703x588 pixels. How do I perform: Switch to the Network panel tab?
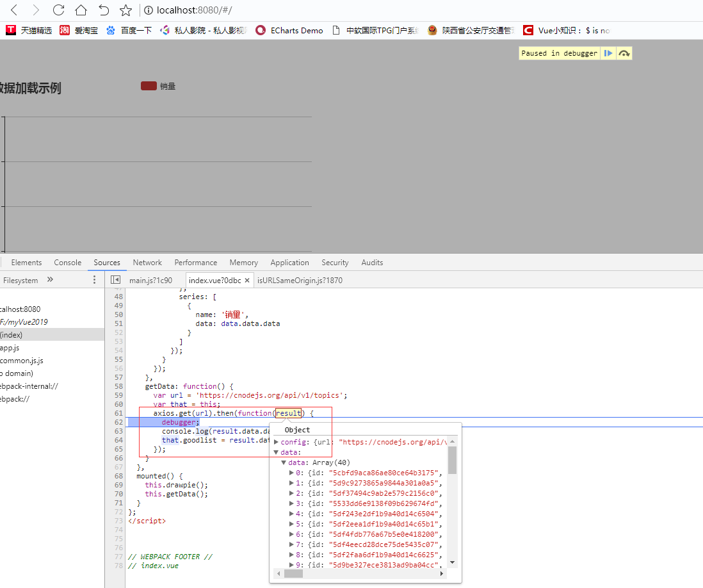coord(147,263)
